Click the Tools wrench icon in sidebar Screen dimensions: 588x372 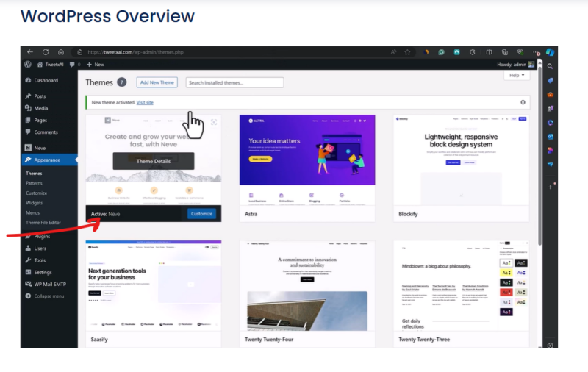click(x=28, y=260)
